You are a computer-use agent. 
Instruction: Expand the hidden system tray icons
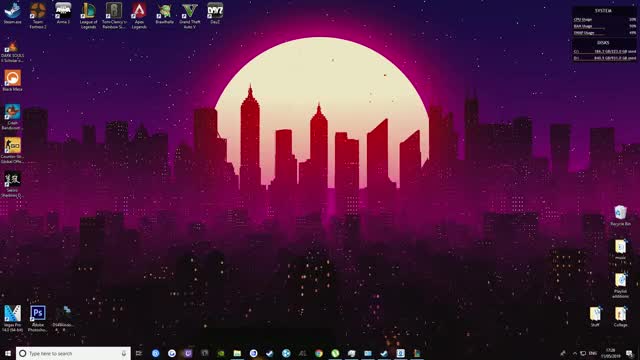(575, 353)
